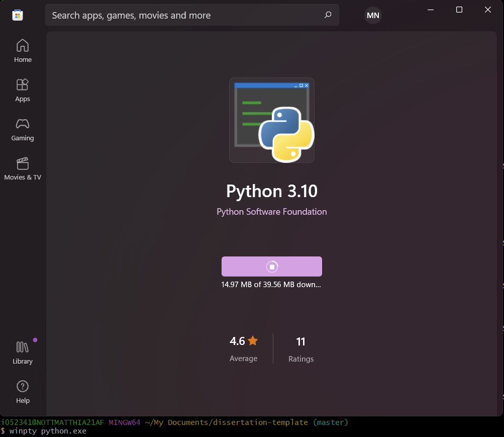Open the Gaming section
The height and width of the screenshot is (437, 504).
tap(23, 129)
